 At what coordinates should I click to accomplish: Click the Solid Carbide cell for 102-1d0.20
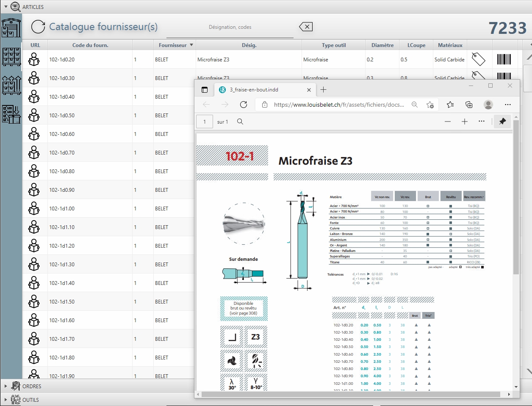tap(449, 60)
